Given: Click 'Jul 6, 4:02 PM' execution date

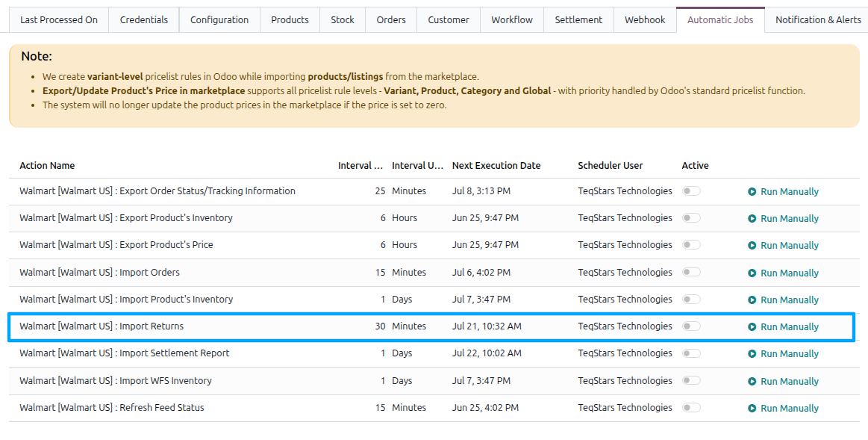Looking at the screenshot, I should pyautogui.click(x=481, y=273).
